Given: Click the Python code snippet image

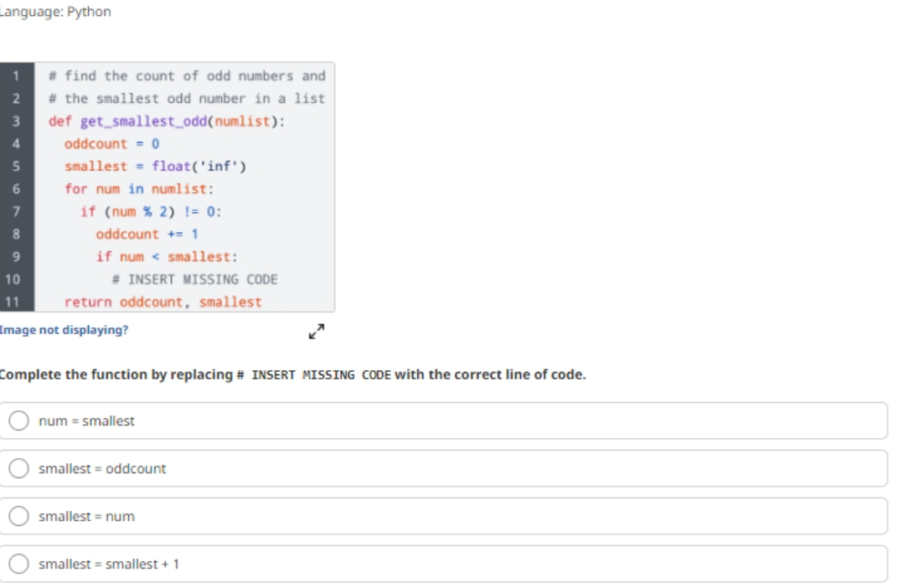Looking at the screenshot, I should 168,187.
